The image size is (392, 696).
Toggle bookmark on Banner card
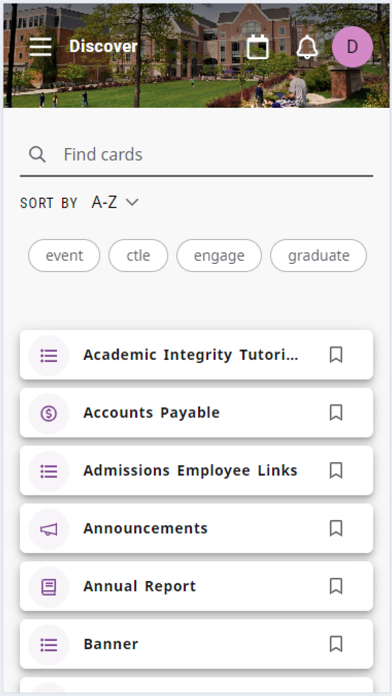(x=336, y=644)
